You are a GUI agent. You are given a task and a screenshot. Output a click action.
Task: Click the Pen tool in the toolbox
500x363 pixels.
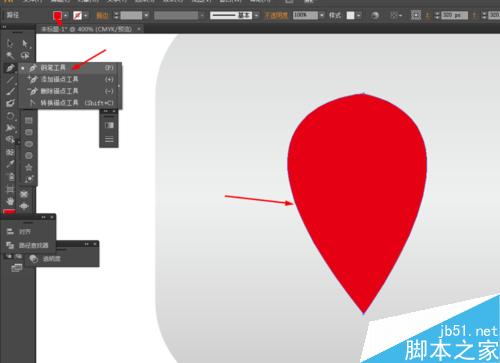[x=10, y=68]
